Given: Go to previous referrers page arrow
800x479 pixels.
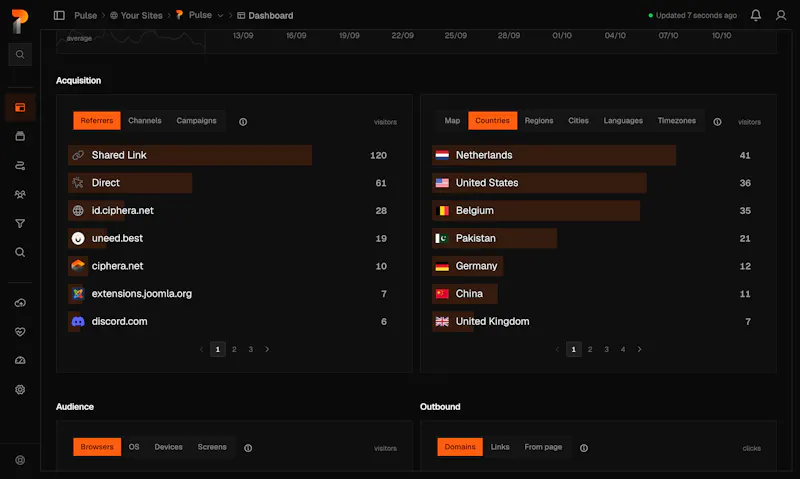Looking at the screenshot, I should pyautogui.click(x=202, y=349).
